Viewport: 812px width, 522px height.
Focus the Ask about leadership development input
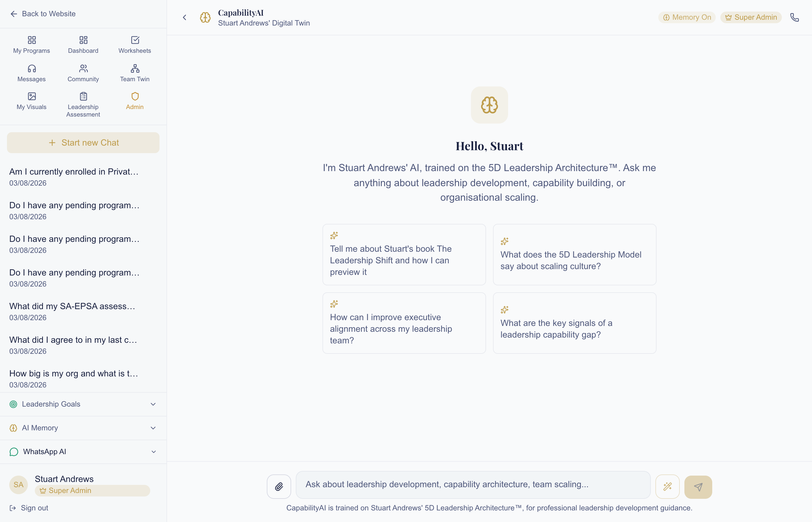[x=473, y=485]
